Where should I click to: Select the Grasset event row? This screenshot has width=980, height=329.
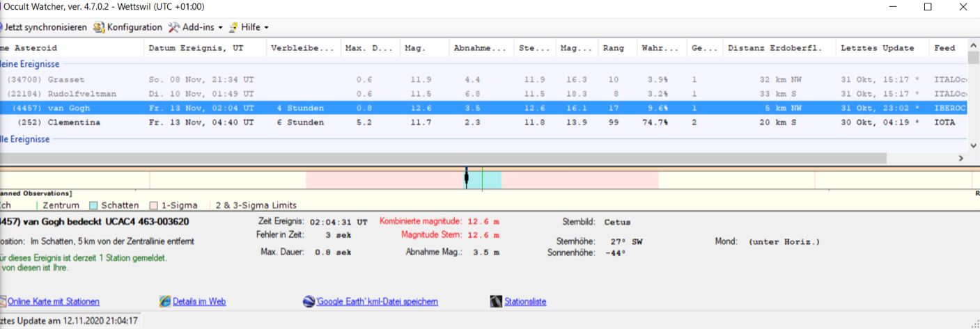65,79
